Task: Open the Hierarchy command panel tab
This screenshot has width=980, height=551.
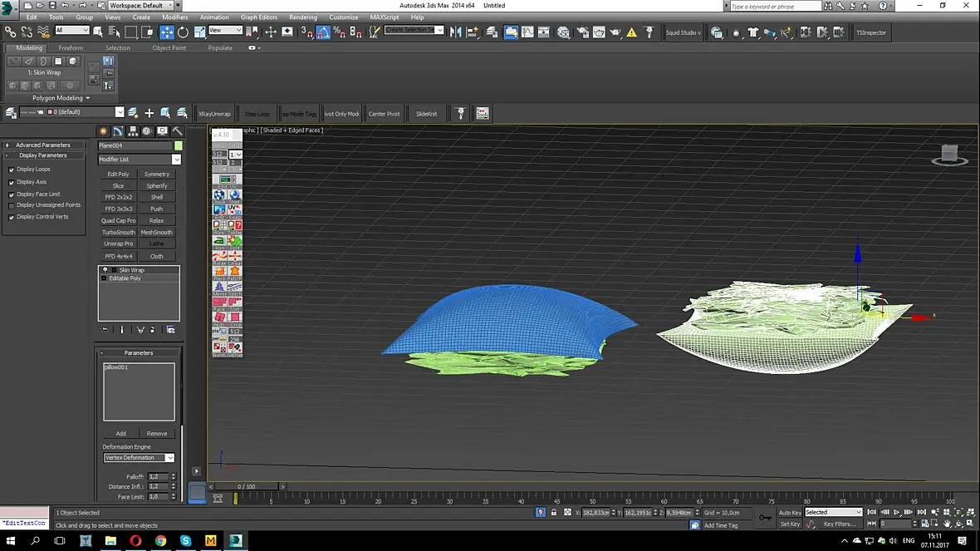Action: (x=132, y=131)
